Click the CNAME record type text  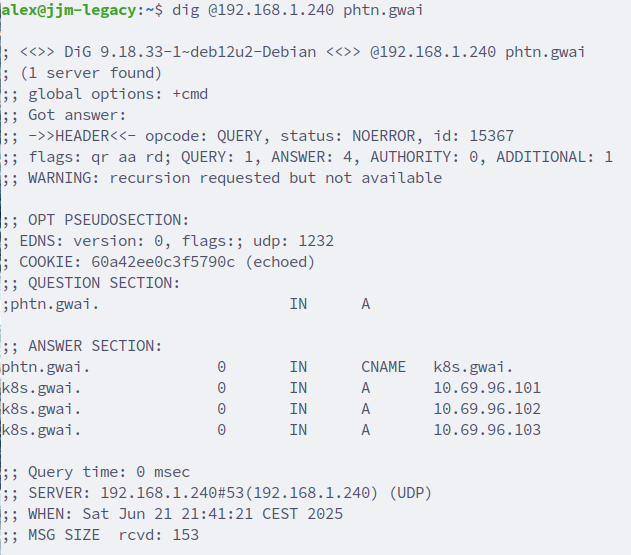coord(383,367)
